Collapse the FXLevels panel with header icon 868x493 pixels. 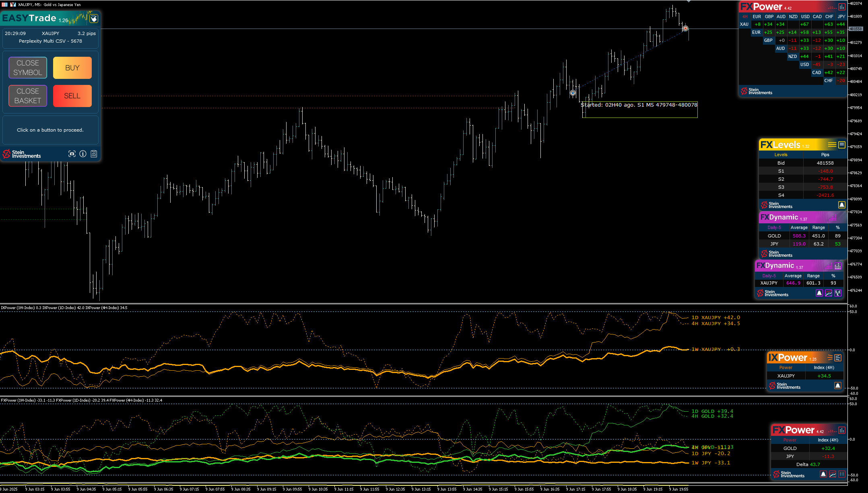click(x=842, y=145)
